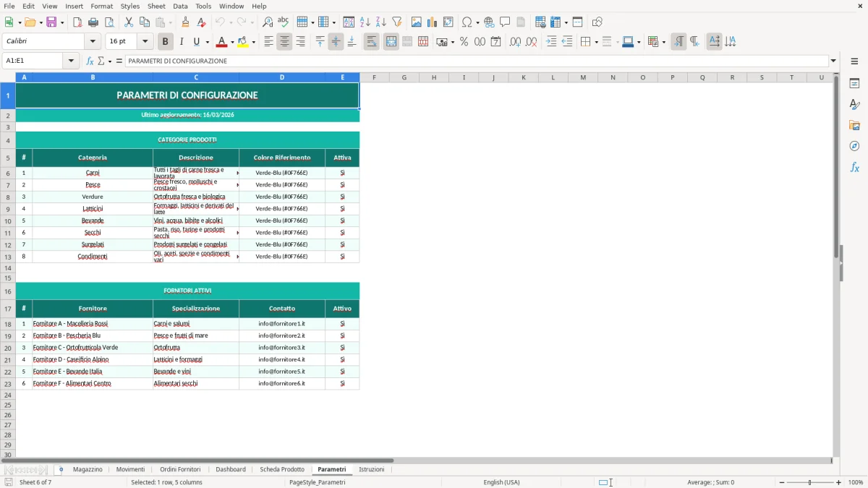Open the Gallery sidebar panel

(x=854, y=125)
